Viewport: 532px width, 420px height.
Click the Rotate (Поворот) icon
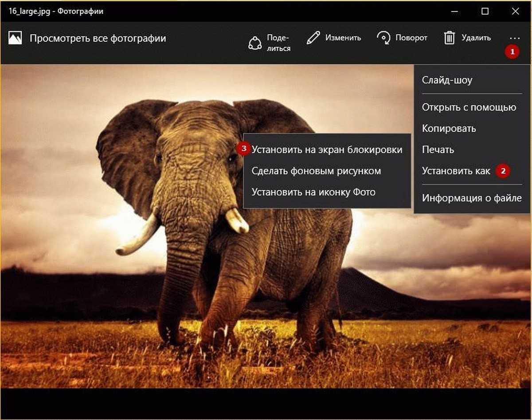[x=383, y=38]
